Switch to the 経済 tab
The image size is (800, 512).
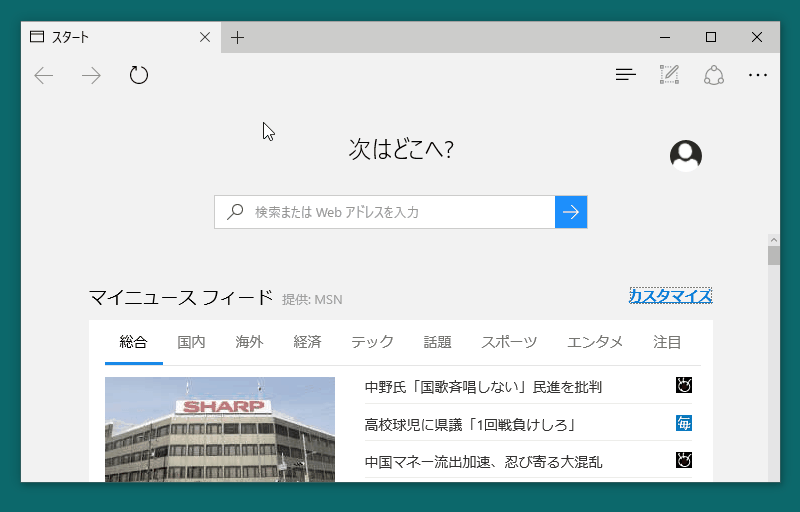pos(308,342)
